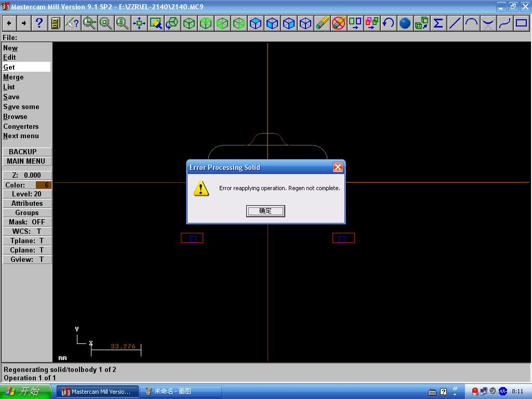Go to Next menu entry
The width and height of the screenshot is (532, 399).
point(21,136)
